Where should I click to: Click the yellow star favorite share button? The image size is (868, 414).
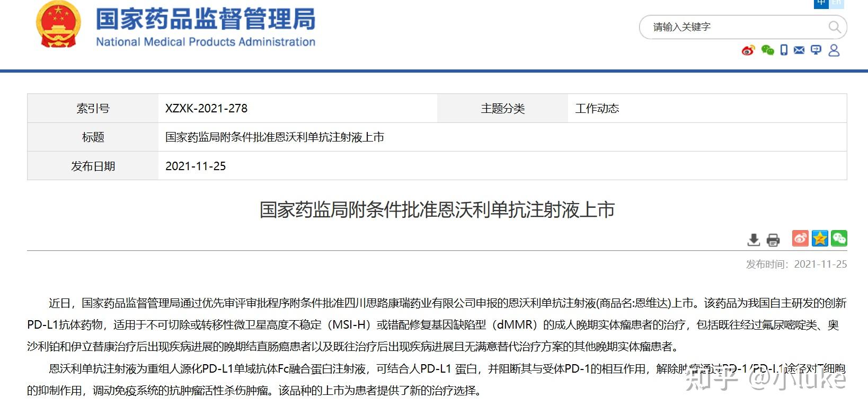pos(820,238)
